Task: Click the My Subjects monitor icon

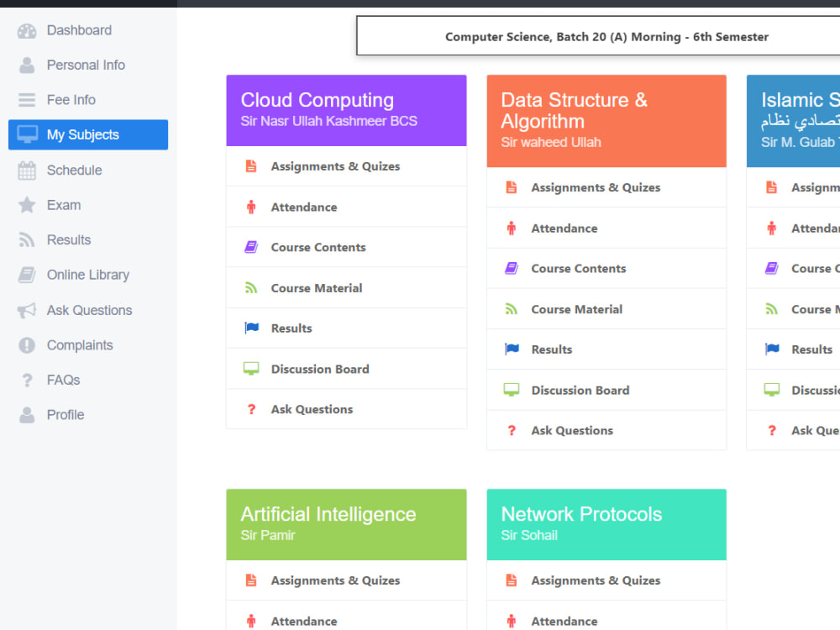Action: pos(27,134)
